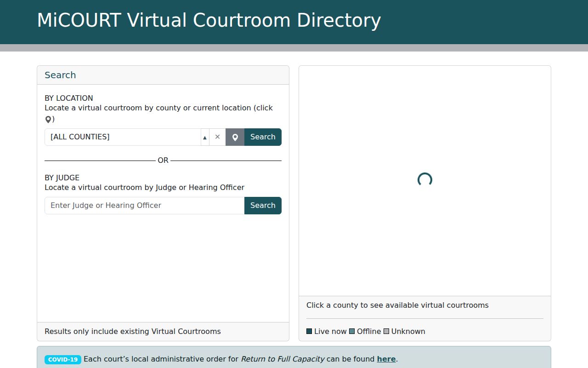Image resolution: width=588 pixels, height=368 pixels.
Task: Click the Search panel heading
Action: 60,75
